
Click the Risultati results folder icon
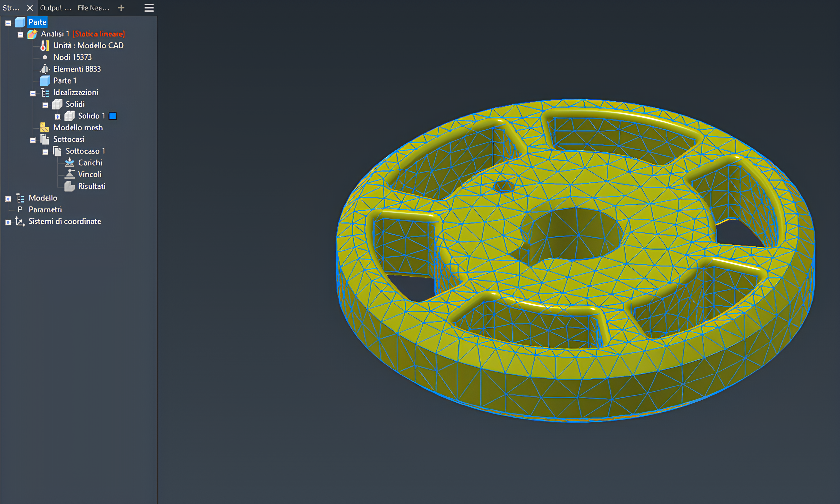coord(70,186)
